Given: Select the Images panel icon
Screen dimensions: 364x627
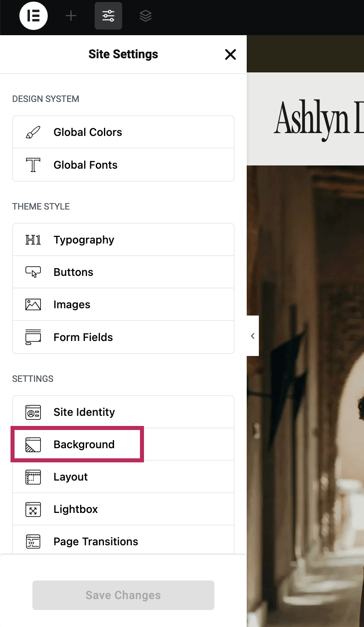Looking at the screenshot, I should tap(33, 304).
